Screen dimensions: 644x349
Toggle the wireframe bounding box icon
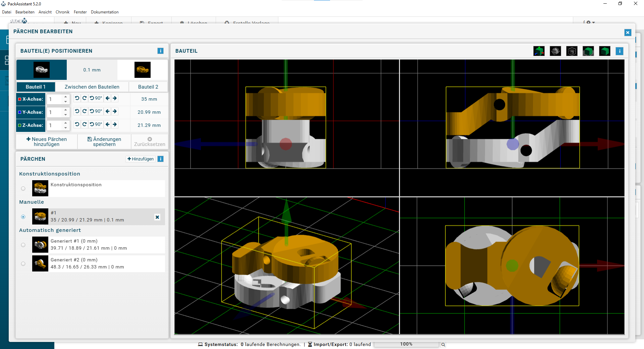coord(572,51)
